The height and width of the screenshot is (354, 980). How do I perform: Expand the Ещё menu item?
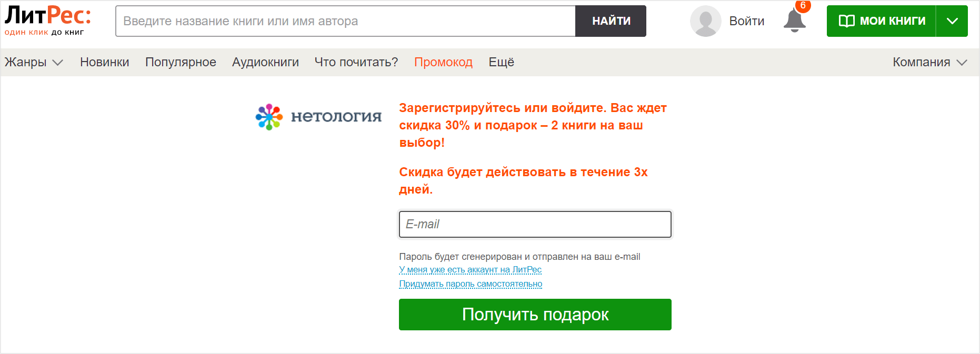[501, 62]
